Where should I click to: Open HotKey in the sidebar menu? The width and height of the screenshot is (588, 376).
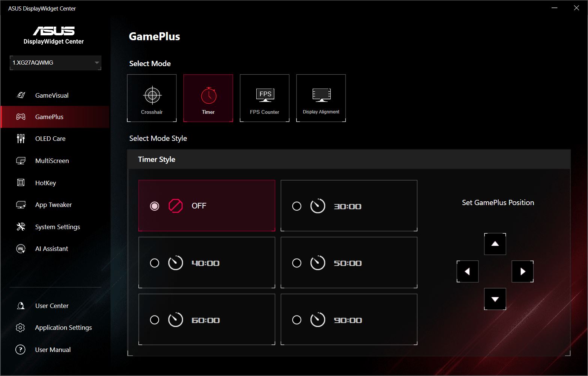pyautogui.click(x=55, y=183)
